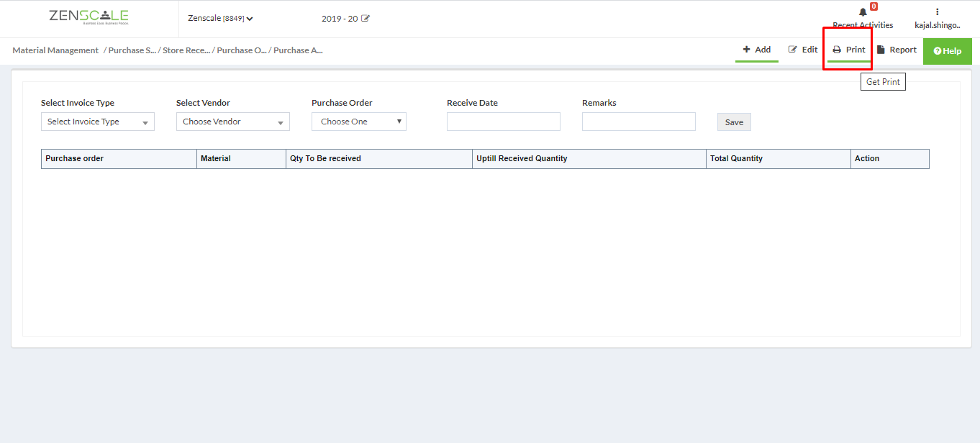This screenshot has height=443, width=980.
Task: Switch to the Edit tab
Action: [x=803, y=50]
